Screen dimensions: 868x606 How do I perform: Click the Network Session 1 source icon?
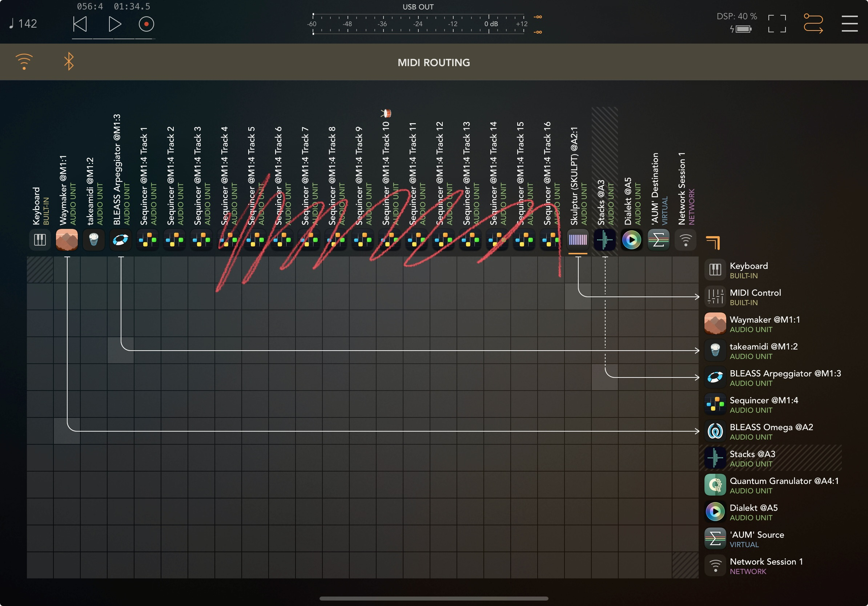[686, 239]
